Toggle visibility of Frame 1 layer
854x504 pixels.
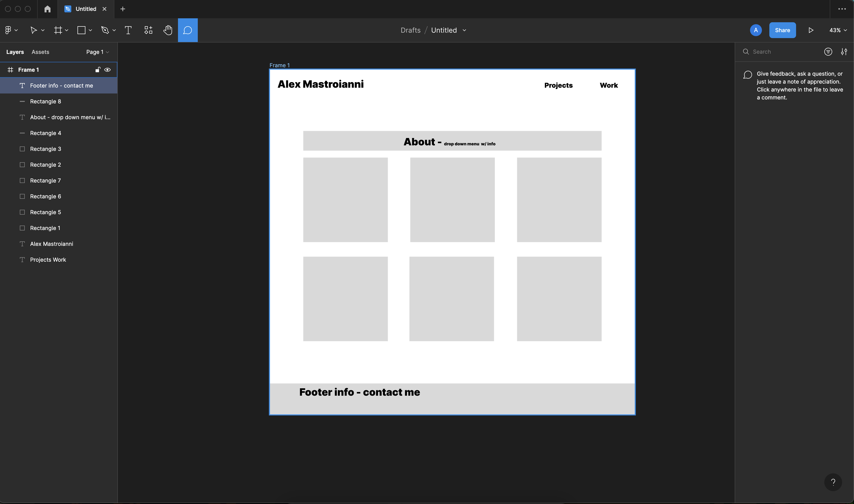pyautogui.click(x=107, y=69)
